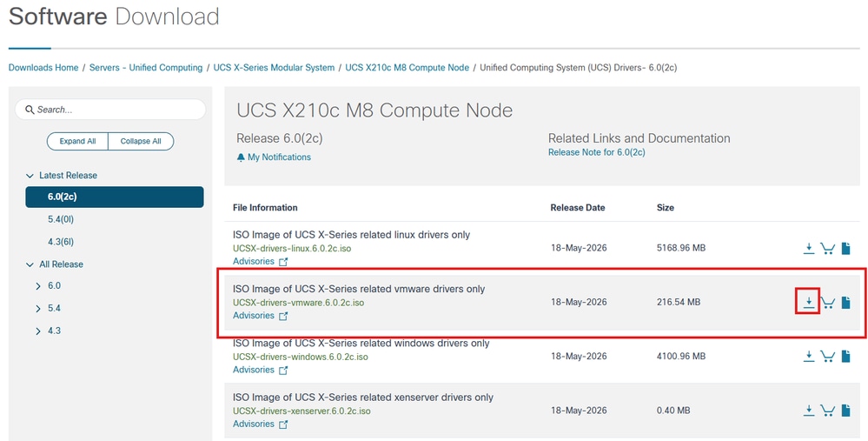Open file details for windows drivers ISO
The image size is (868, 441).
coord(846,357)
